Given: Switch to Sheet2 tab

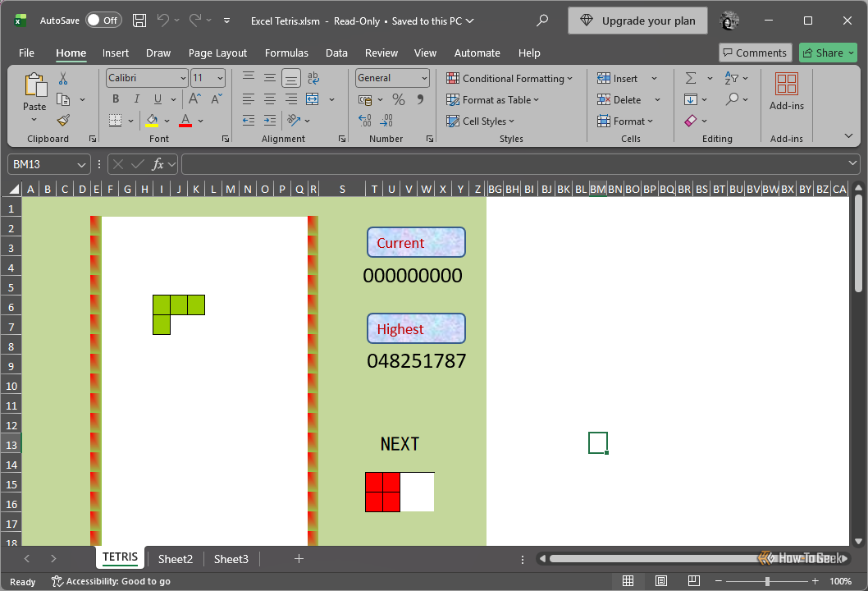Looking at the screenshot, I should pyautogui.click(x=176, y=559).
